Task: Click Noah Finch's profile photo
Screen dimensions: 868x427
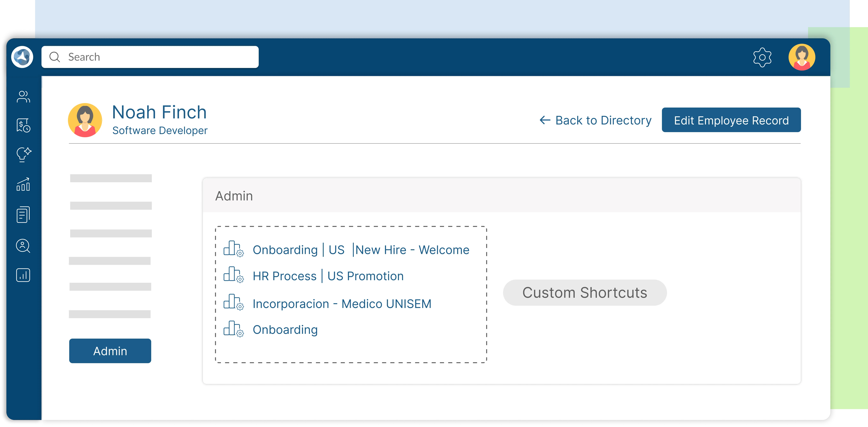Action: click(x=85, y=120)
